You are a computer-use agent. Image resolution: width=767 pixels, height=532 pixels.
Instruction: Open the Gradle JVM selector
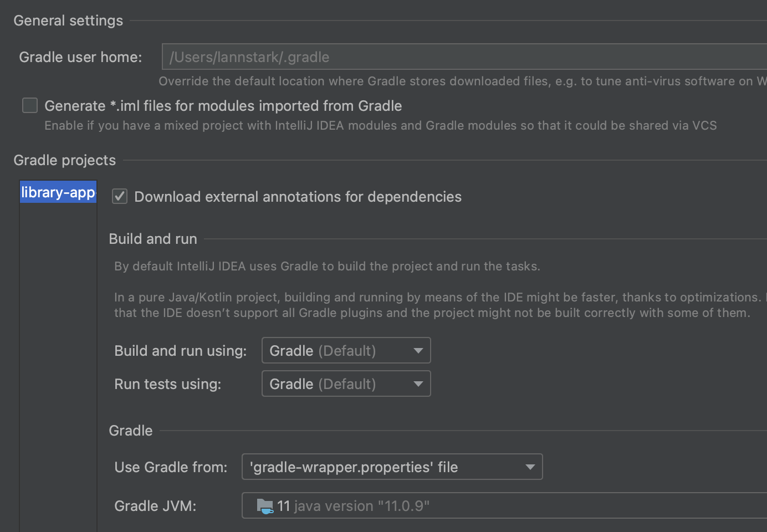[x=504, y=505]
